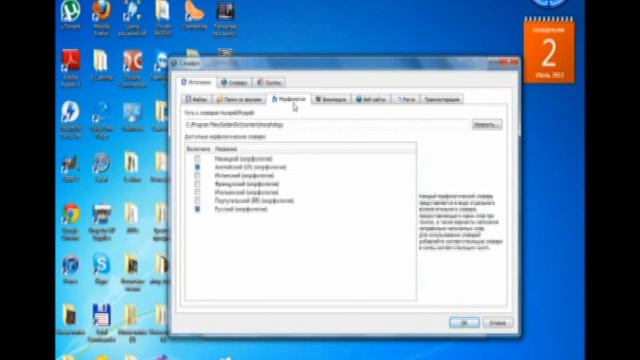Click the Hunspell dictionaries path field
The image size is (640, 360).
(x=326, y=124)
